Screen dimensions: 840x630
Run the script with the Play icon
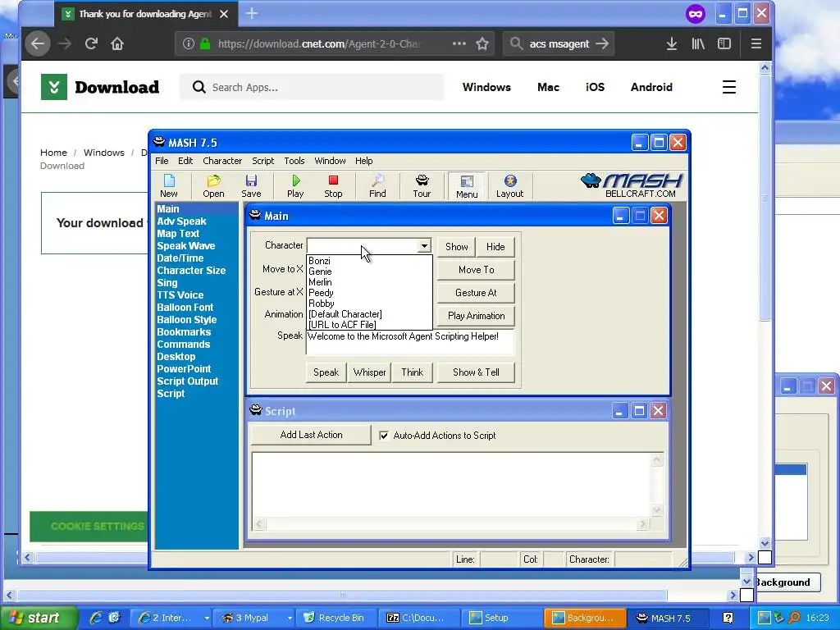[295, 186]
